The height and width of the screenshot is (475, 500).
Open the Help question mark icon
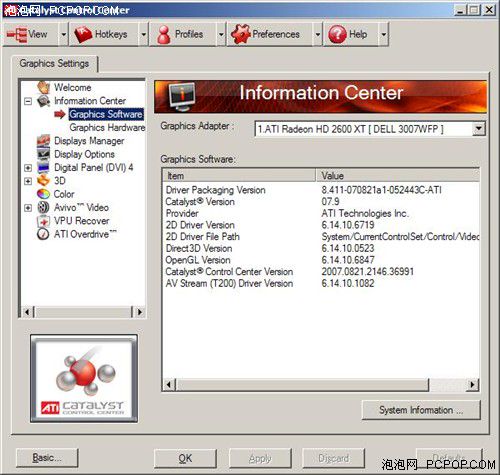coord(337,34)
